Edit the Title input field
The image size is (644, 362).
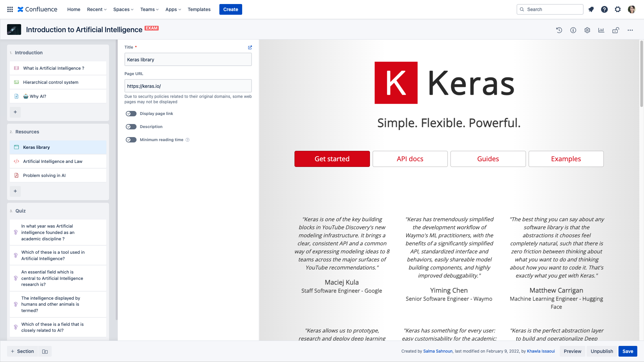[x=188, y=59]
